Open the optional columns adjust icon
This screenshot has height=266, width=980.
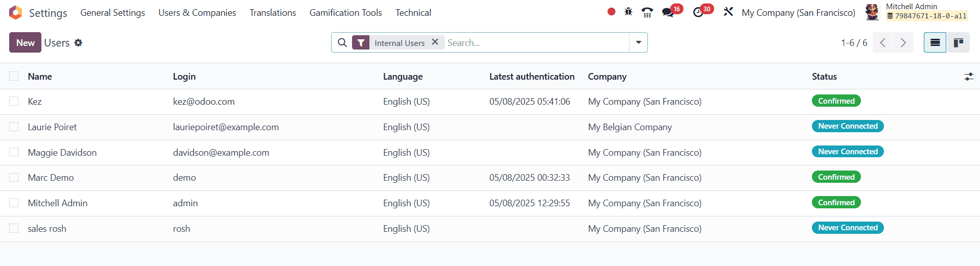[x=969, y=77]
